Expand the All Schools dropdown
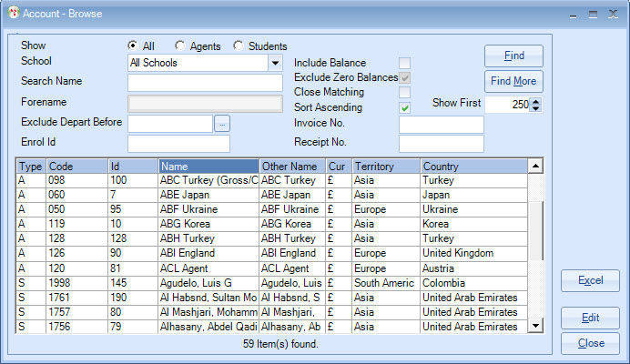This screenshot has width=630, height=364. [x=275, y=63]
